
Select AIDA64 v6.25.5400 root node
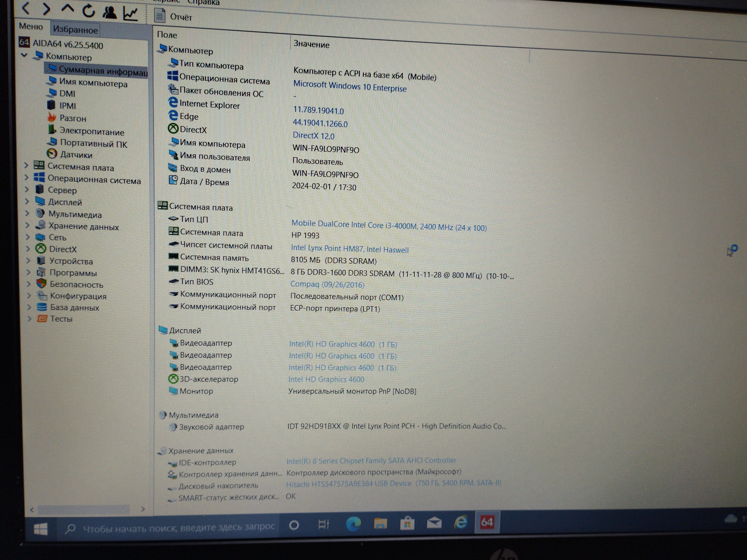pyautogui.click(x=61, y=44)
